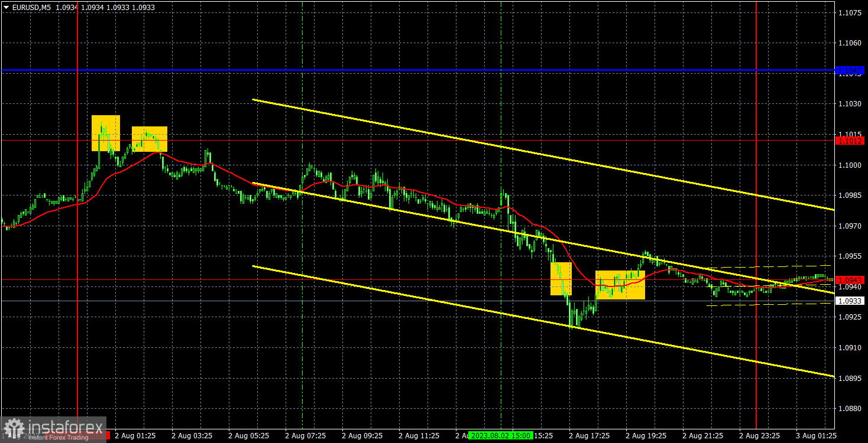
Task: Click the 1.0880 price axis label
Action: 850,409
